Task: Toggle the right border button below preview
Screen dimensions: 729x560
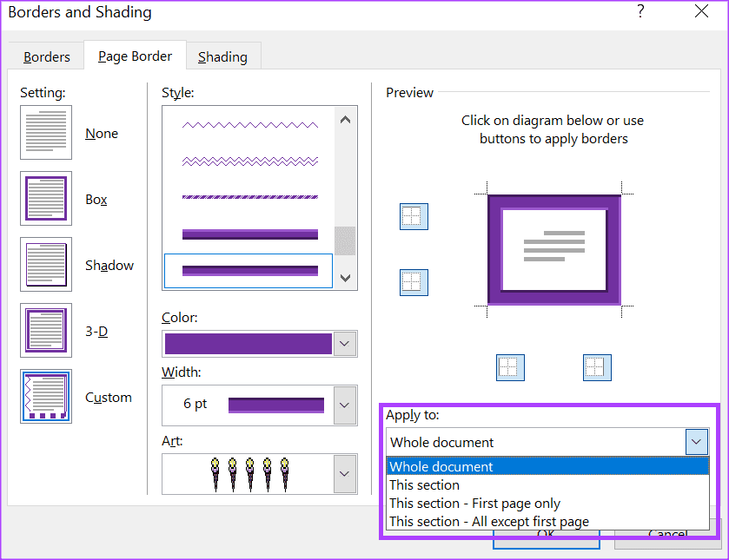Action: pos(597,367)
